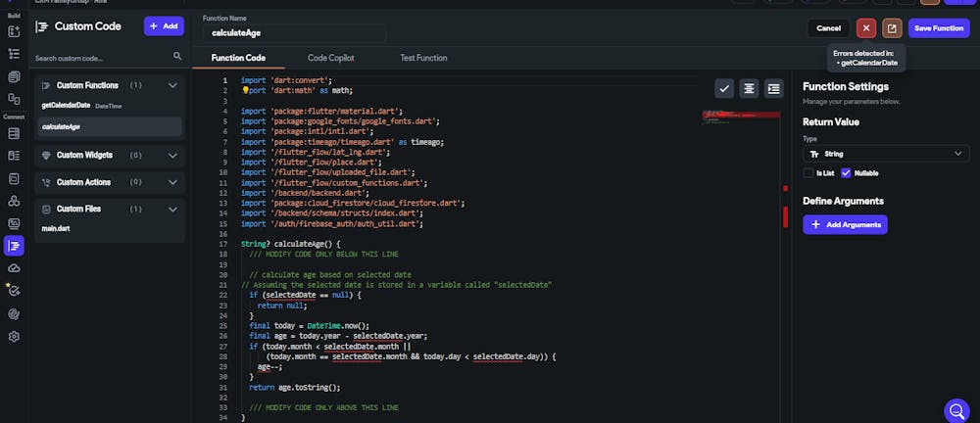Uncheck the Nullable checkbox

point(847,173)
